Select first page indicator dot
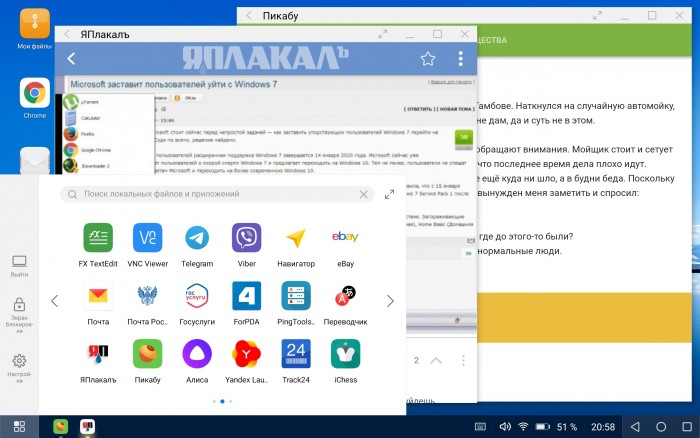Viewport: 700px width, 438px height. pos(214,401)
